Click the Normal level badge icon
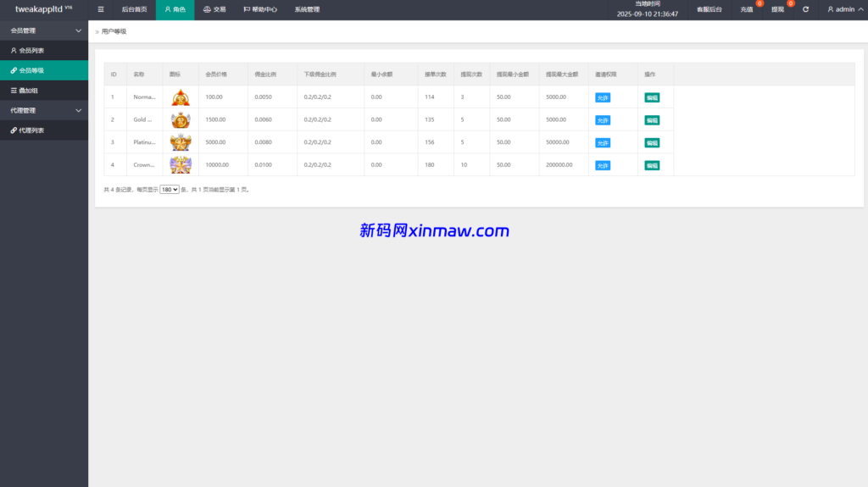Screen dimensions: 868x487 tap(181, 97)
